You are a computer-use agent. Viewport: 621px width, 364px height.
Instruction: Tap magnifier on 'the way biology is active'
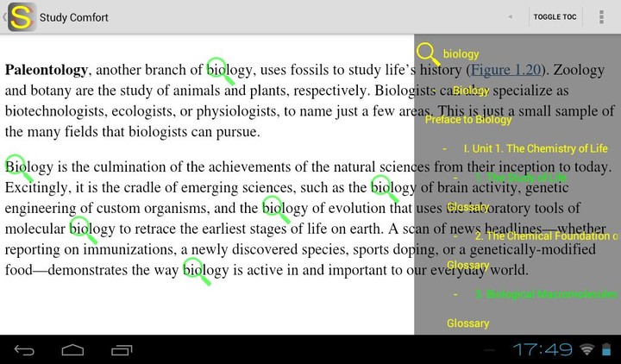pyautogui.click(x=196, y=271)
